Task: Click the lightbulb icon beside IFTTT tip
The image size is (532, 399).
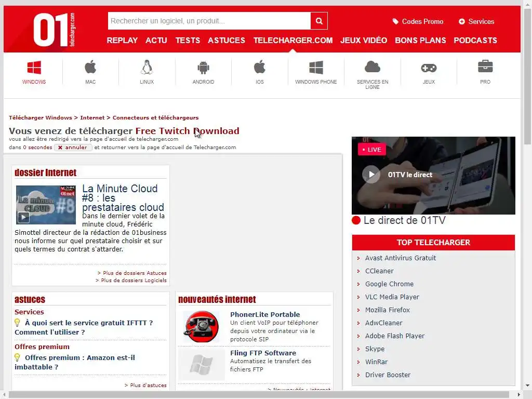Action: (x=17, y=323)
